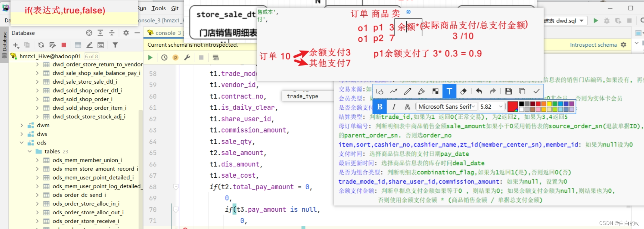
Task: Collapse the ods schema node
Action: pyautogui.click(x=22, y=143)
